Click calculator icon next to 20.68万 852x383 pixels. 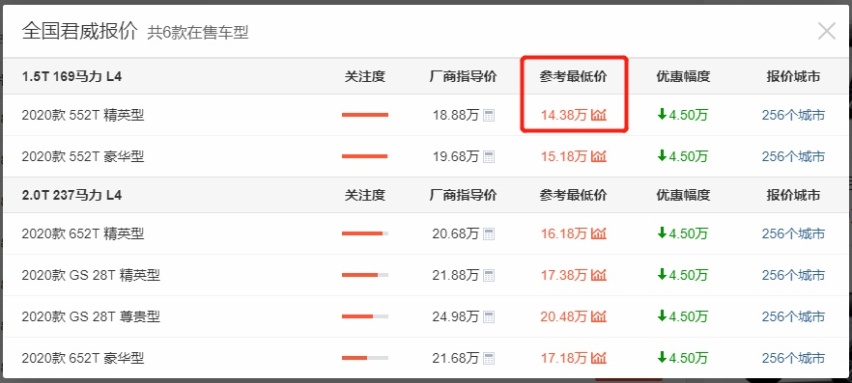click(x=489, y=234)
